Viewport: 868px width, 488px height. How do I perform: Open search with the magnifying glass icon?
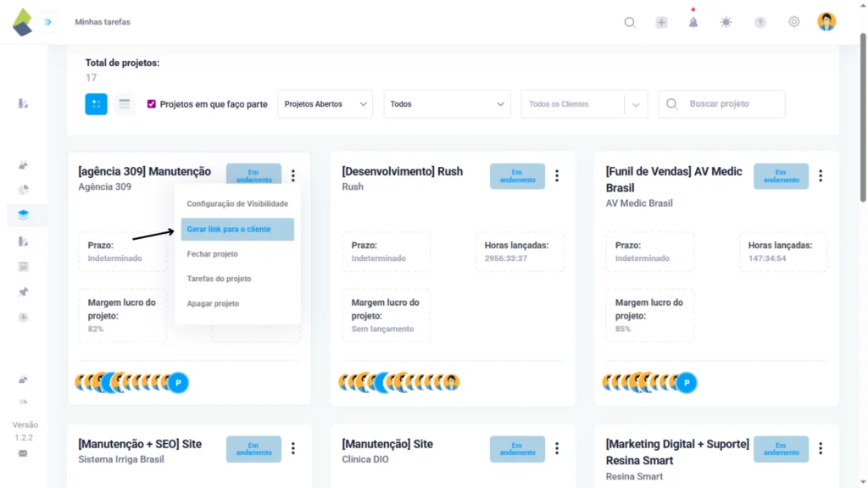click(x=629, y=21)
